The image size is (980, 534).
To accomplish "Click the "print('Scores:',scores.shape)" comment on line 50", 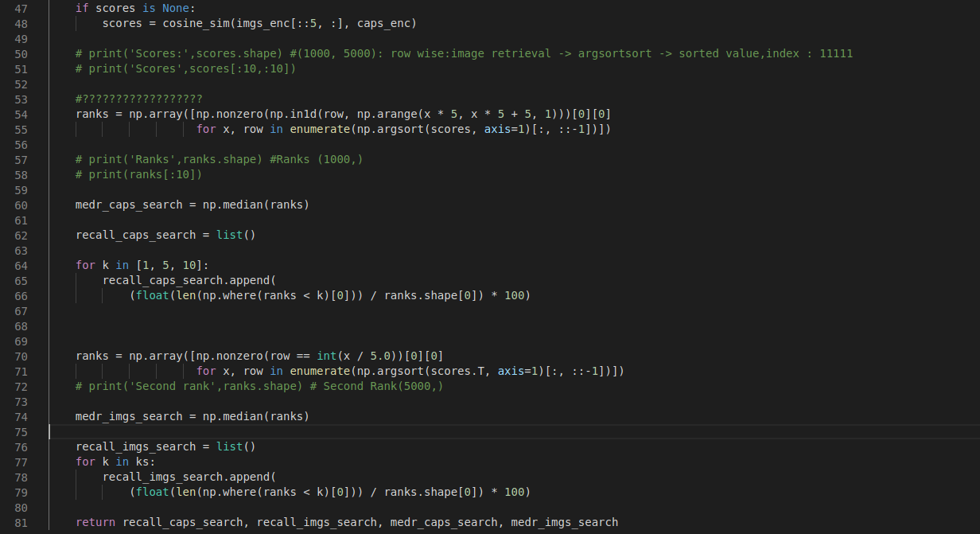I will (184, 53).
